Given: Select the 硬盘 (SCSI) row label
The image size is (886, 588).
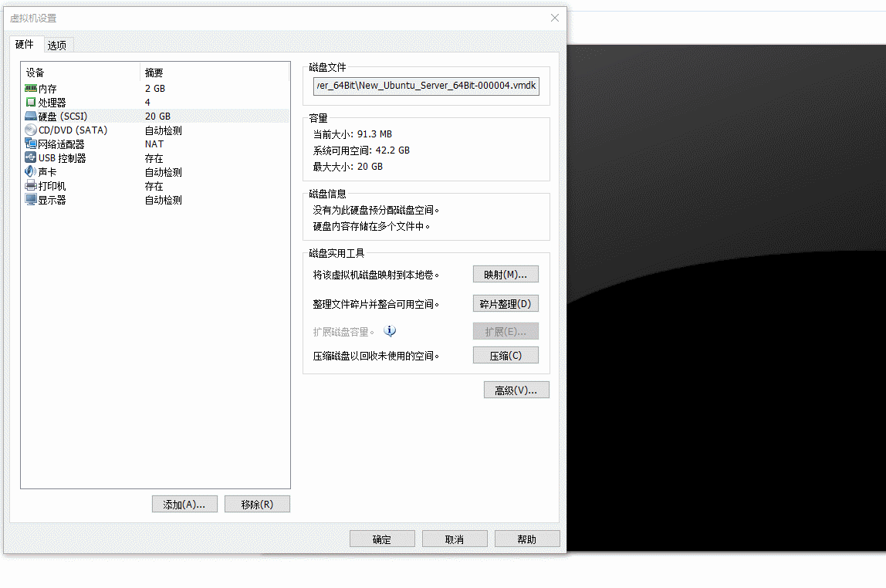Looking at the screenshot, I should (63, 117).
